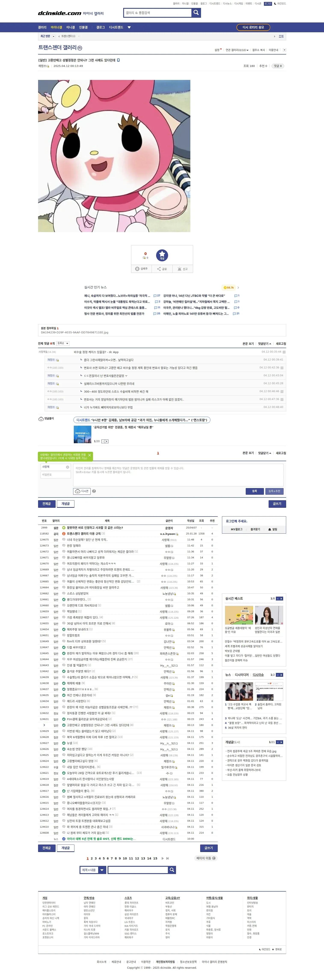Open the 최근 방문 dropdown arrow

point(53,37)
